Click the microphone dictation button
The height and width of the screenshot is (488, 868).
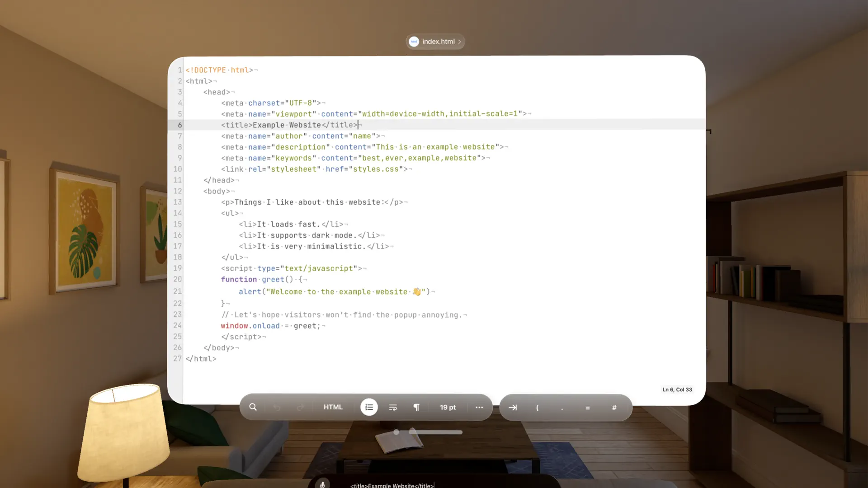[x=322, y=484]
